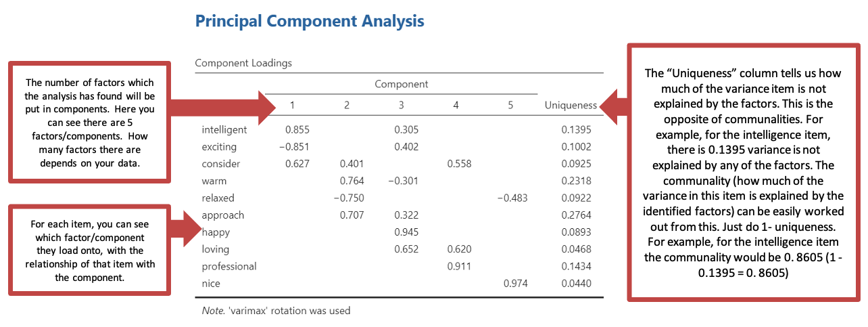This screenshot has height=327, width=868.
Task: Click the 'number of factors' annotation box
Action: tap(89, 122)
